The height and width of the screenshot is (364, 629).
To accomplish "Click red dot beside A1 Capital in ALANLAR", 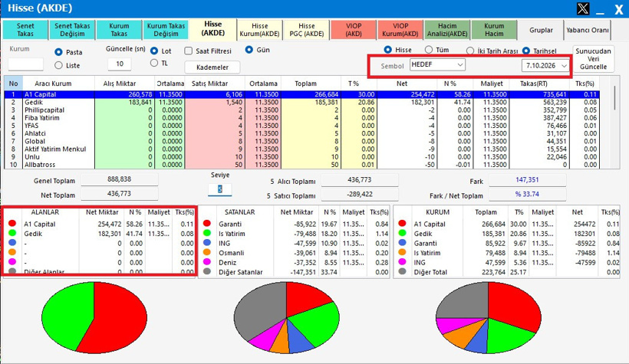I will (x=12, y=223).
